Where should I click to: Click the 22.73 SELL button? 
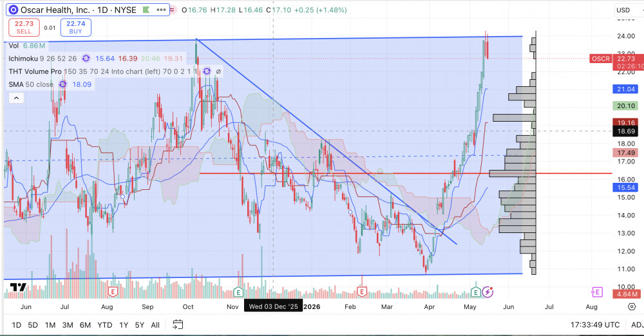24,27
